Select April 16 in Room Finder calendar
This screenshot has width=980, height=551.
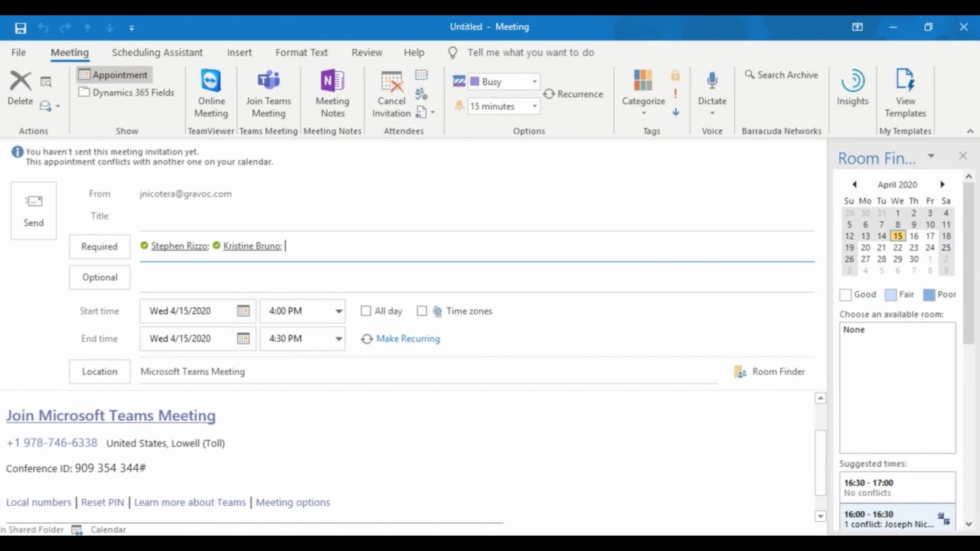(x=913, y=236)
